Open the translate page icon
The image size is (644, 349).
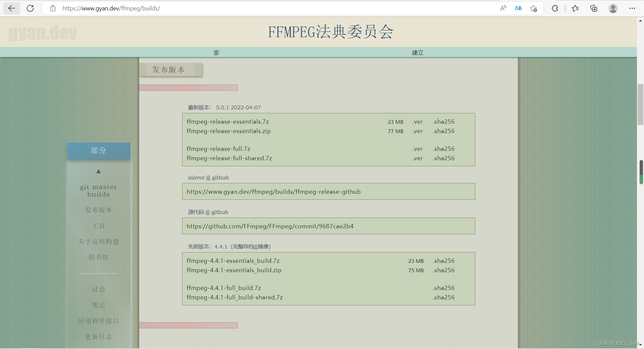coord(518,8)
